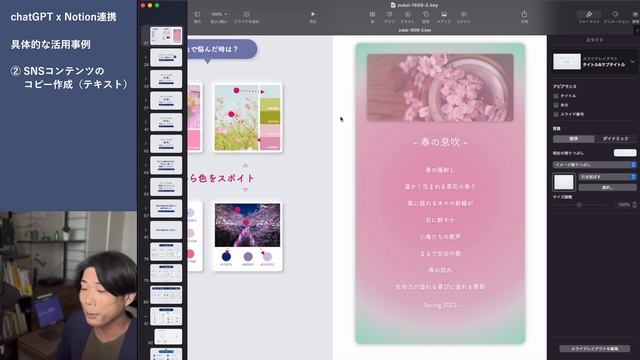640x360 pixels.
Task: Click the Text (テキスト) toolbar icon
Action: pyautogui.click(x=407, y=14)
